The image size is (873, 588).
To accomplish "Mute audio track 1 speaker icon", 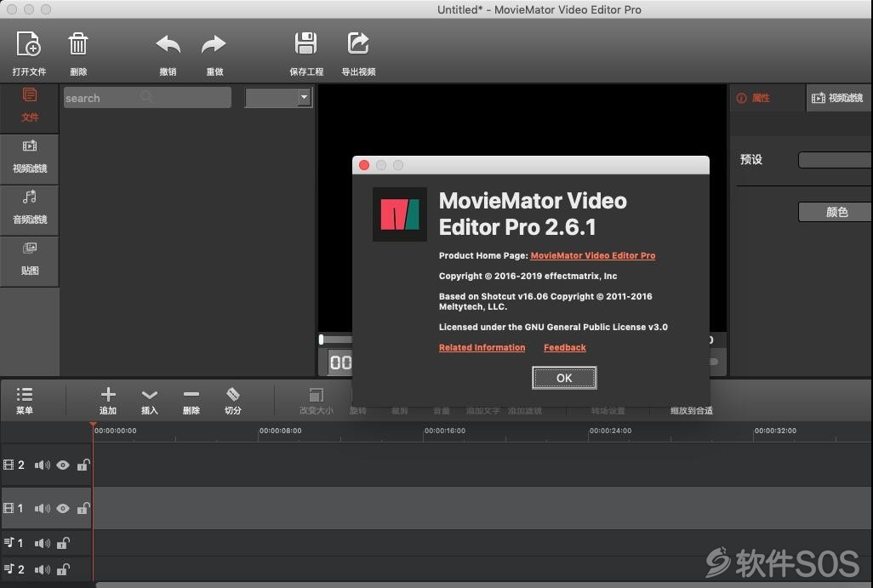I will tap(43, 543).
